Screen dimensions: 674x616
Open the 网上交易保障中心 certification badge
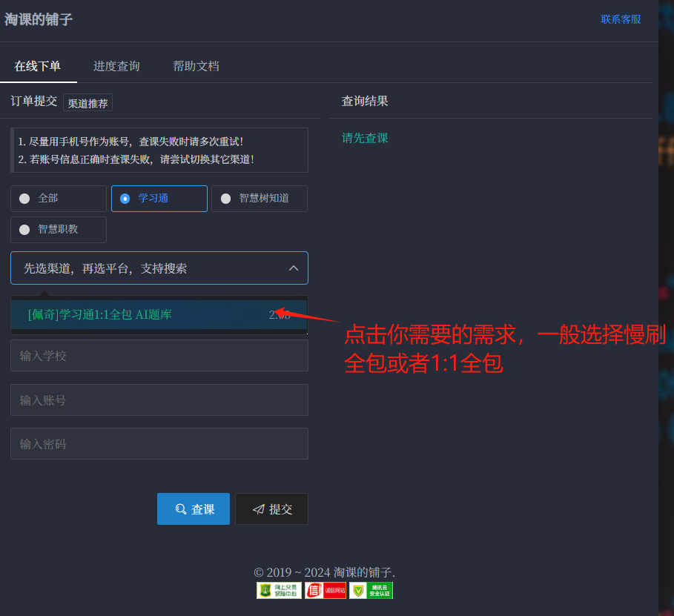click(x=278, y=590)
